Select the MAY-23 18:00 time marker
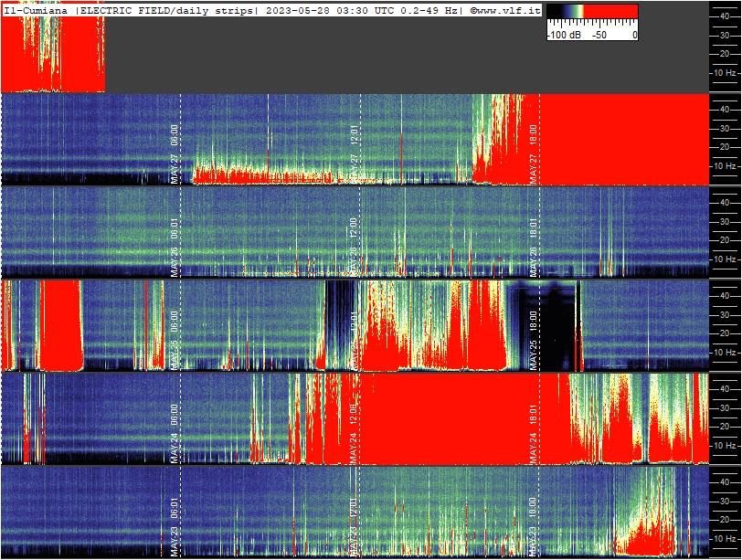 click(534, 527)
